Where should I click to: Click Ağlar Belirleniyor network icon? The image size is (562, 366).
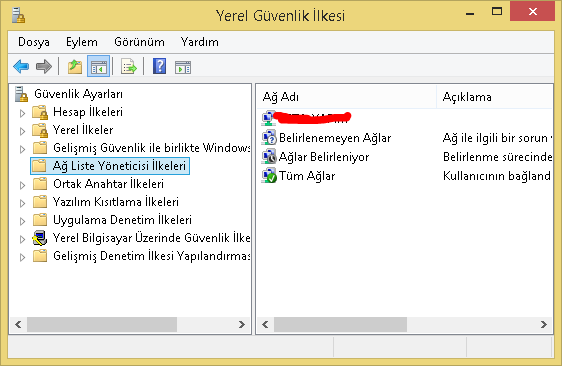[269, 157]
